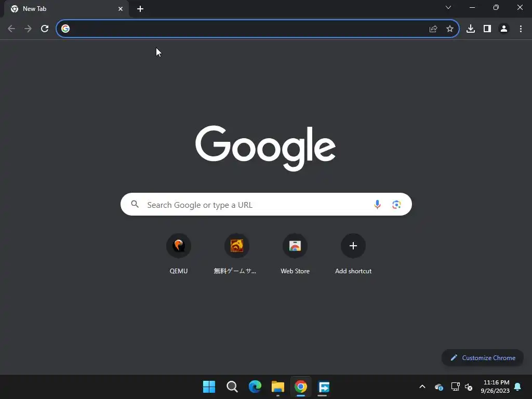Open a new tab with plus button
The width and height of the screenshot is (532, 399).
(140, 9)
